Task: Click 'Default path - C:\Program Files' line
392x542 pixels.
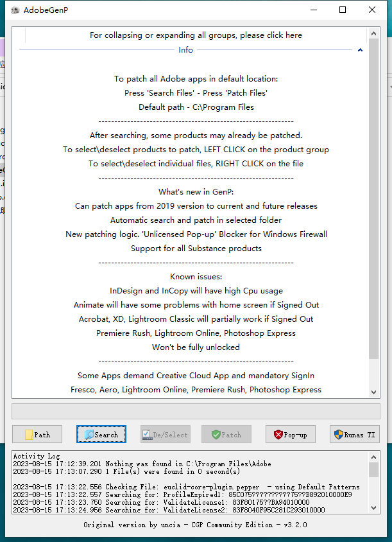Action: tap(196, 107)
